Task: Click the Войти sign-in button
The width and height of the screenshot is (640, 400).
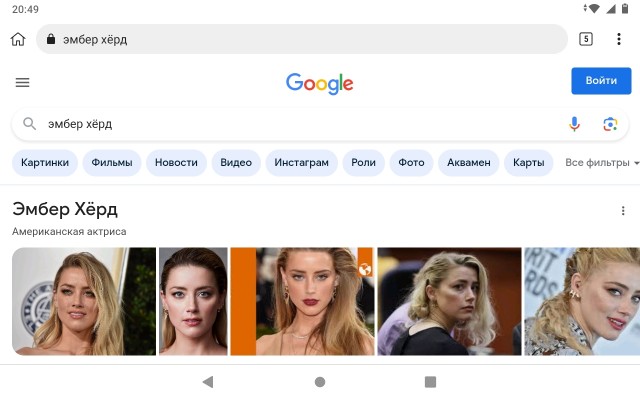Action: (x=601, y=81)
